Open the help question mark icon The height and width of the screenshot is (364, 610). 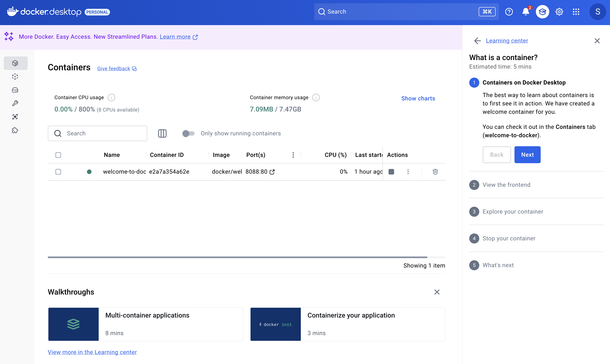509,12
